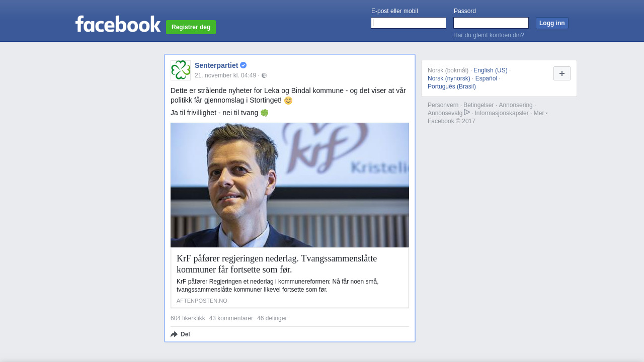
Task: Click the Facebook © 2017 text
Action: [451, 121]
